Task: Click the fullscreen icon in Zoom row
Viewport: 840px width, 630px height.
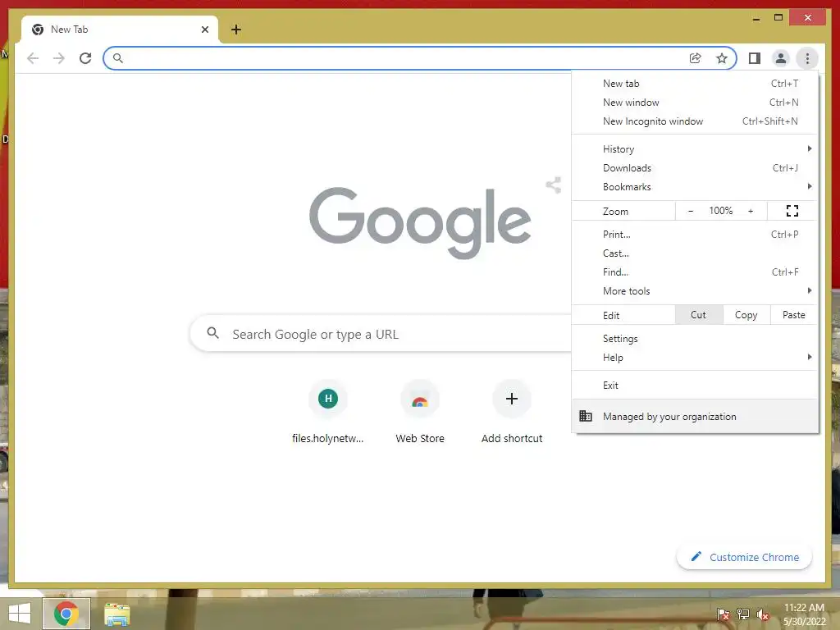Action: tap(792, 211)
